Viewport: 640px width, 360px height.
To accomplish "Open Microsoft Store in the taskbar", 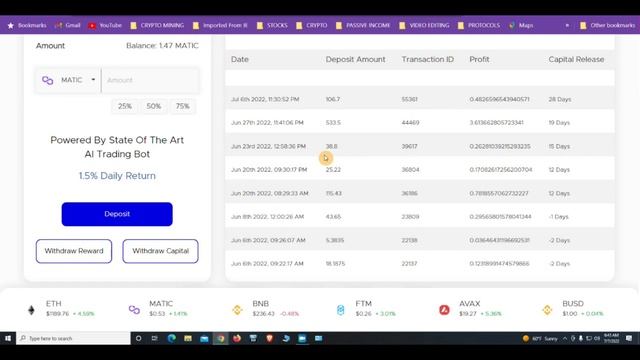I will coord(253,338).
